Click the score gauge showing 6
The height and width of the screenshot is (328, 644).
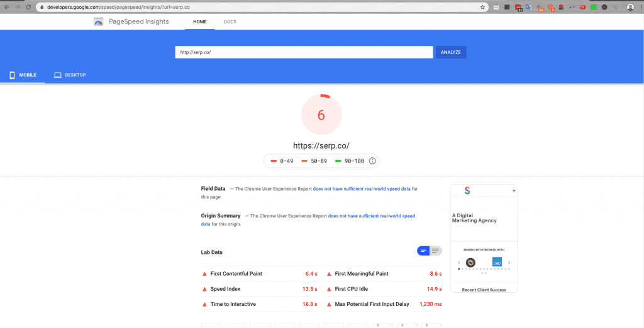321,115
